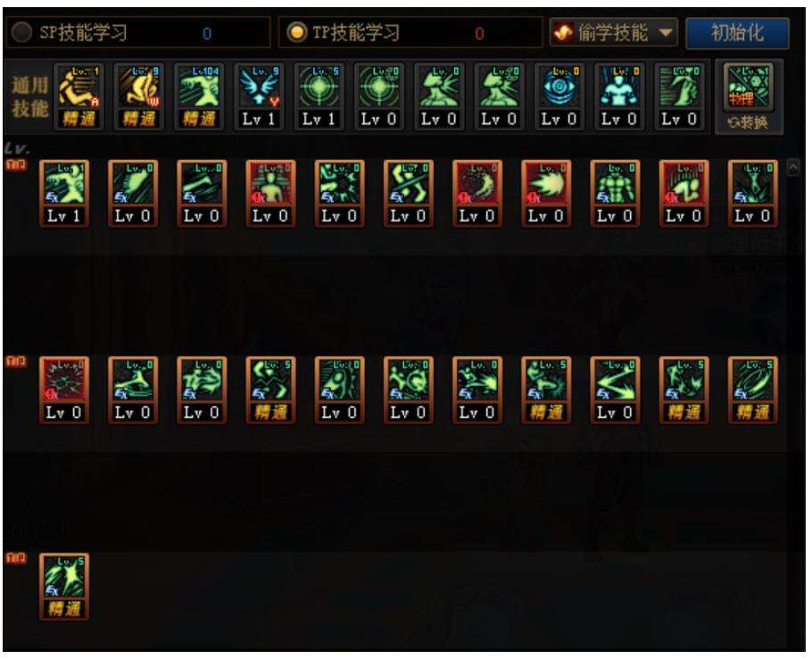Select the lone mastered skill in bottom row

[64, 587]
